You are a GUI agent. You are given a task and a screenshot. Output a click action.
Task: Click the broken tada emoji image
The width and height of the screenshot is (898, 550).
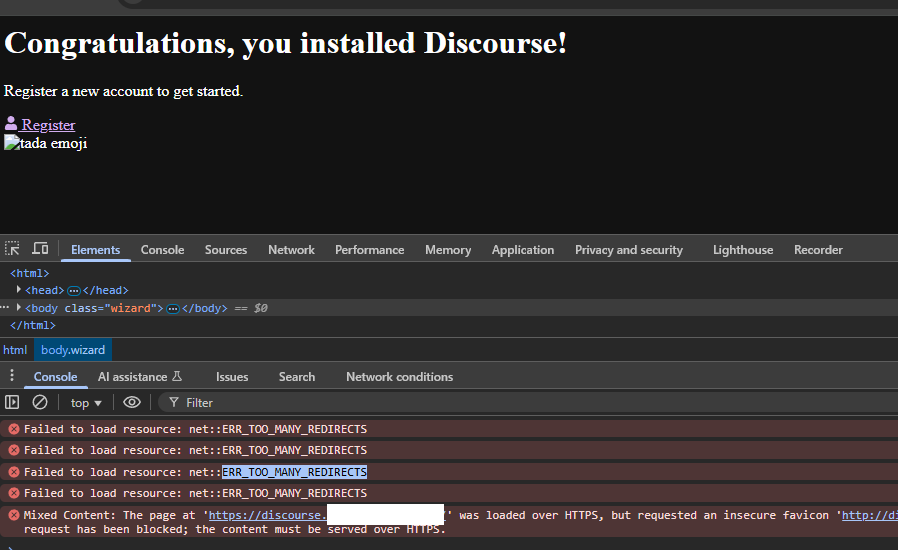(x=11, y=143)
